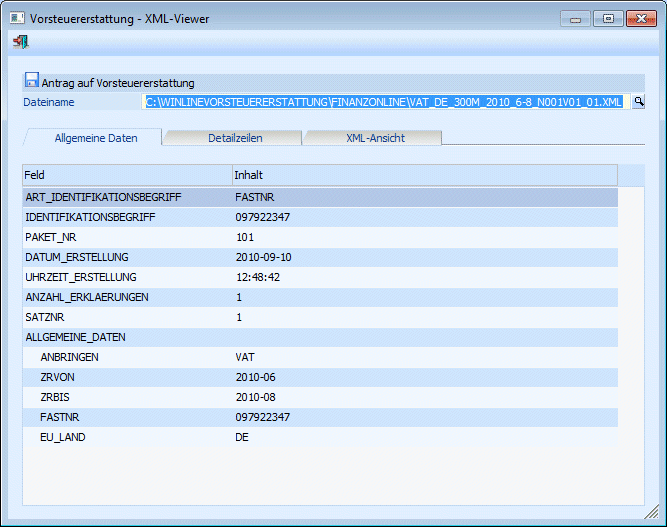Image resolution: width=667 pixels, height=527 pixels.
Task: Select the ANZAHL_ERKLAERUNGEN row
Action: click(x=87, y=297)
